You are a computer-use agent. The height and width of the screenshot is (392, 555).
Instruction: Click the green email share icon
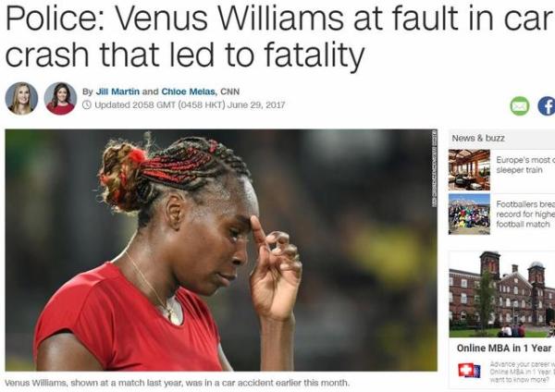point(519,106)
